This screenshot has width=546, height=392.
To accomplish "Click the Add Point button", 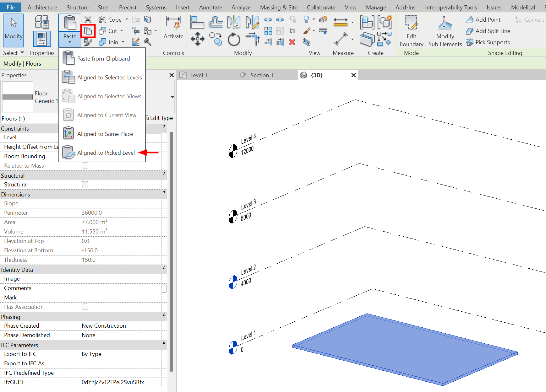I will click(x=483, y=19).
